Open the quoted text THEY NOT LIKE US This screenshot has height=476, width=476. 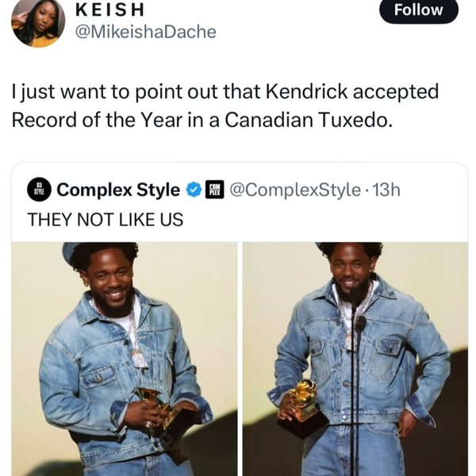tap(105, 220)
